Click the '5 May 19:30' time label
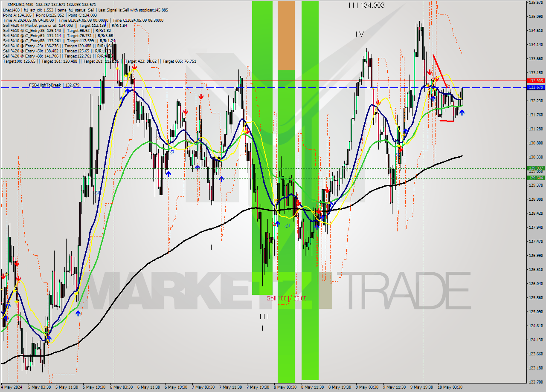The width and height of the screenshot is (546, 392). (x=94, y=387)
